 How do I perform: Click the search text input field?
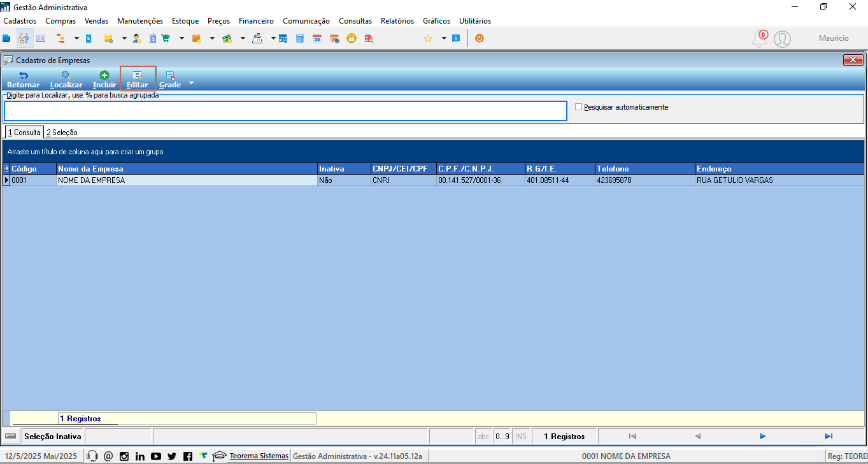(285, 111)
